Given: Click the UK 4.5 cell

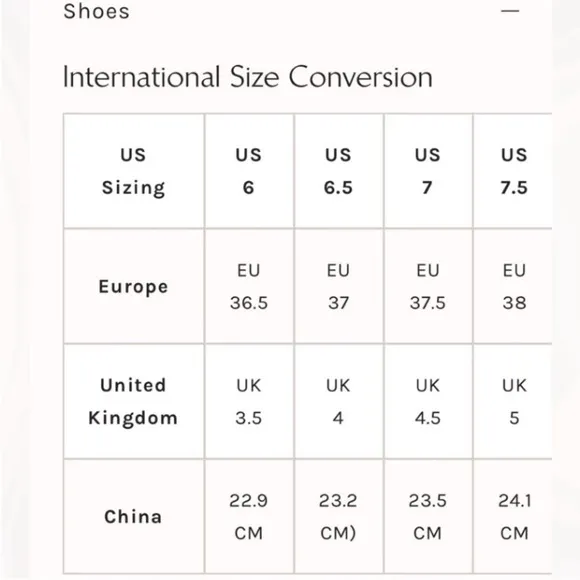Looking at the screenshot, I should [x=428, y=402].
